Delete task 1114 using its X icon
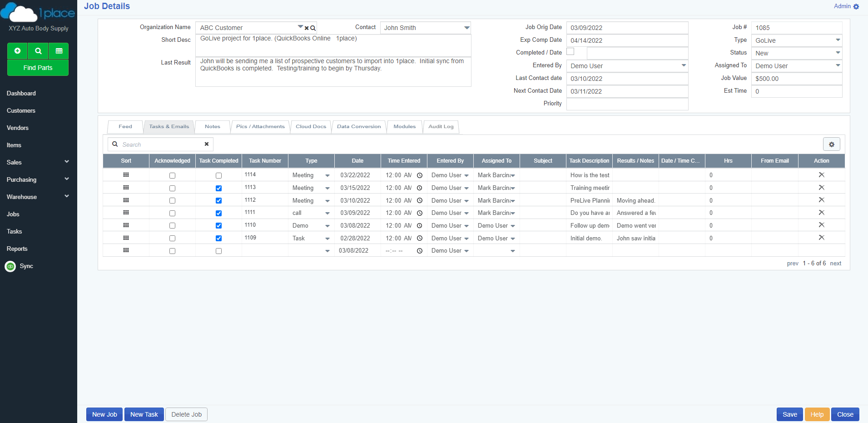The width and height of the screenshot is (868, 423). tap(821, 175)
